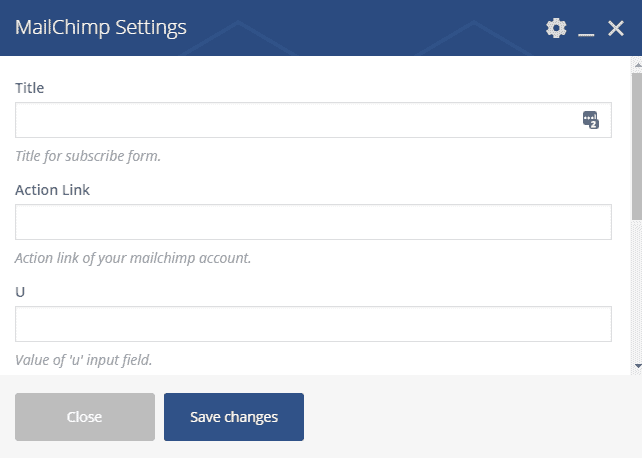642x458 pixels.
Task: Click the Save changes button
Action: 234,417
